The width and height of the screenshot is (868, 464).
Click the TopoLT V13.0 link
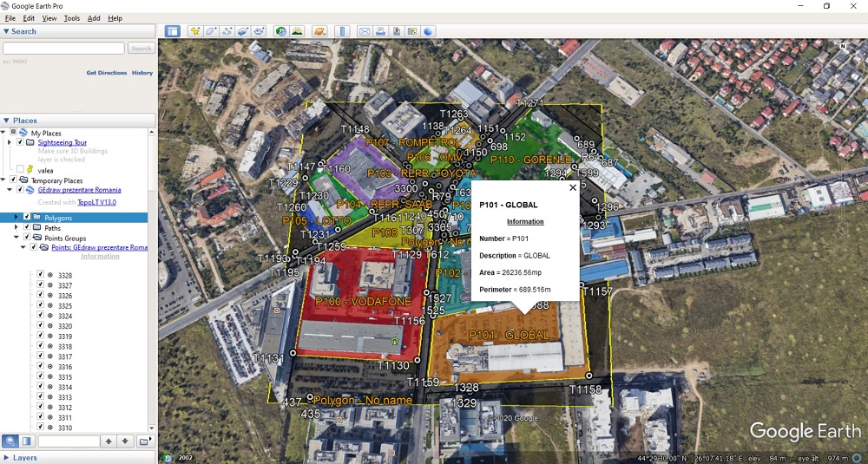pos(97,202)
